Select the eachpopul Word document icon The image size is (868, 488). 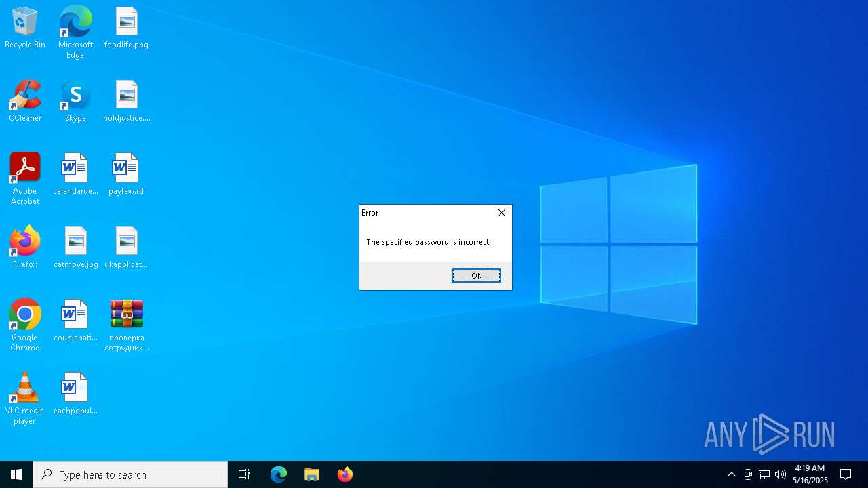tap(75, 394)
